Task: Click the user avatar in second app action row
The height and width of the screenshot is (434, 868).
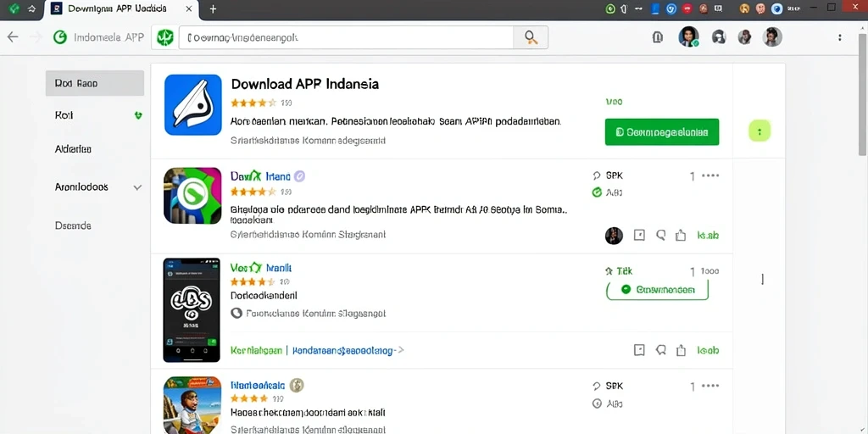Action: pos(614,236)
